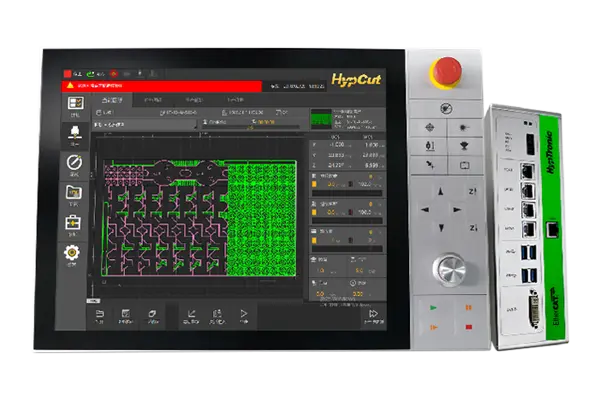
Task: Click the open-folder icon in the bottom toolbar
Action: (x=99, y=314)
